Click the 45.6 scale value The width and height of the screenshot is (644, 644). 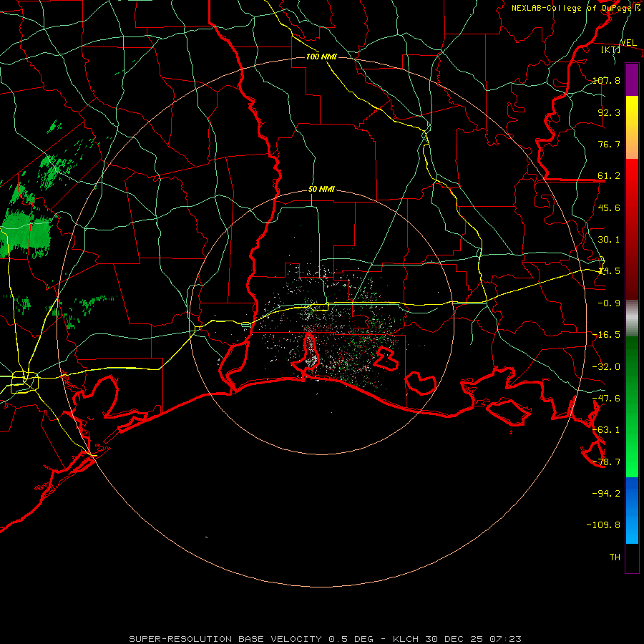pyautogui.click(x=609, y=208)
